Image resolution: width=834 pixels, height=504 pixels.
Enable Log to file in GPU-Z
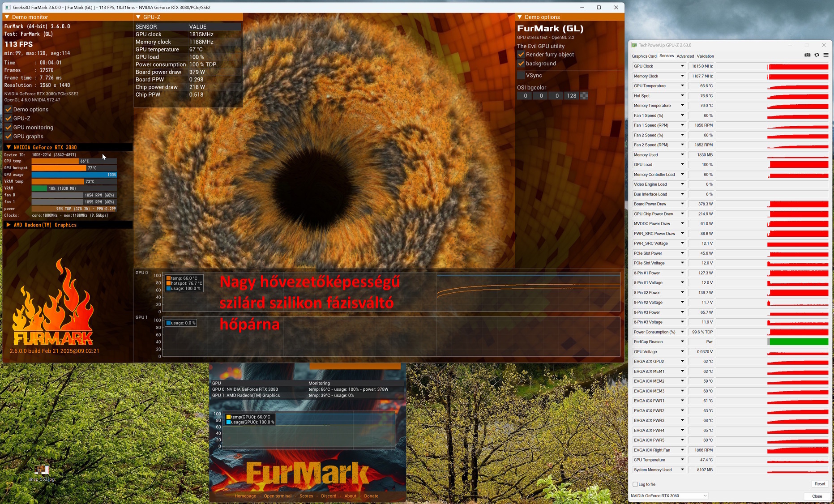635,484
